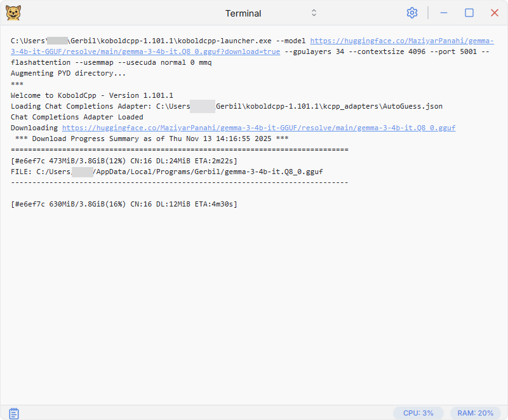Screen dimensions: 508x420
Task: Maximize the Gerbil window
Action: [x=469, y=13]
